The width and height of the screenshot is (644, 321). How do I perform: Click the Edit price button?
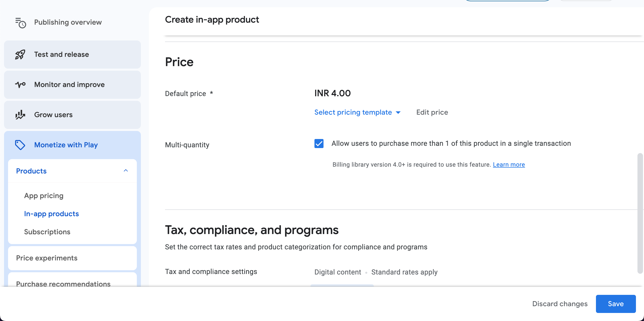(x=432, y=112)
